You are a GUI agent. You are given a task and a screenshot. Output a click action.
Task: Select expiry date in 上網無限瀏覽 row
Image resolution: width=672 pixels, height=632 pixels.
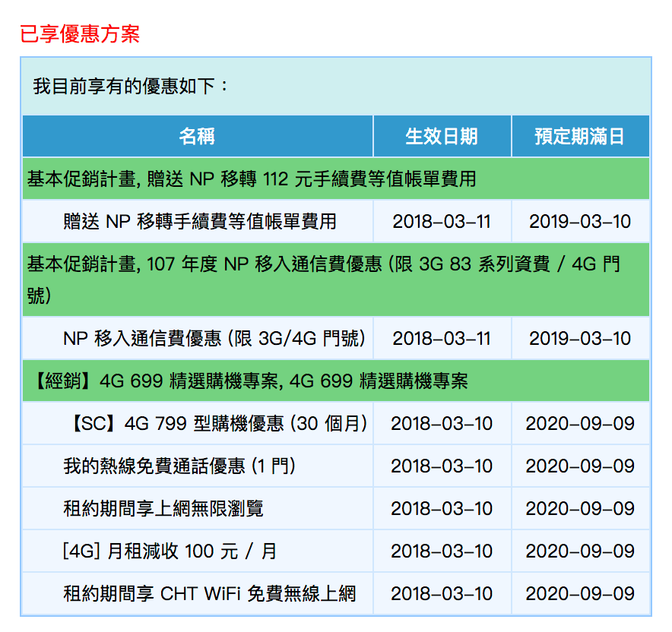580,508
